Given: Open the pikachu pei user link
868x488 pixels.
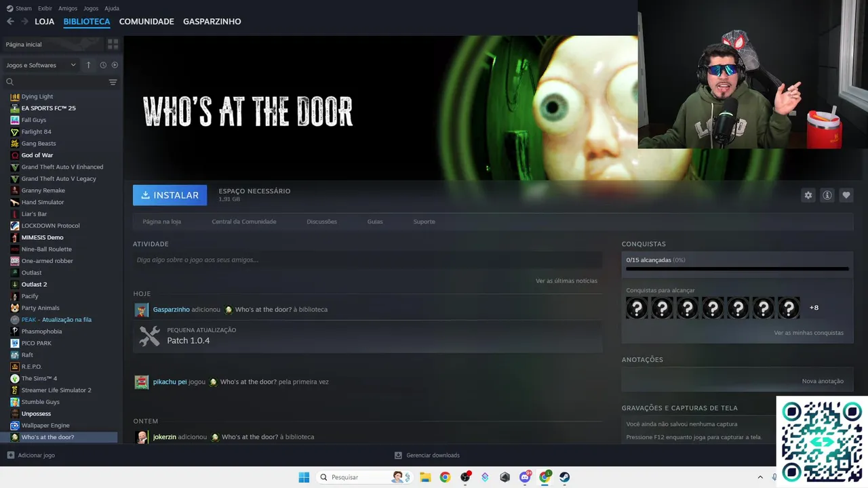Looking at the screenshot, I should coord(170,382).
